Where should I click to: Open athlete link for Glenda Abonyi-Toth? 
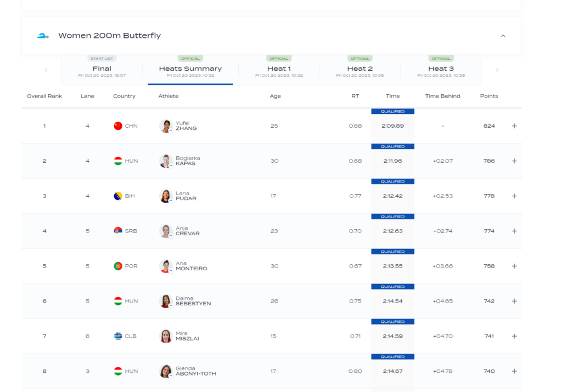(195, 371)
